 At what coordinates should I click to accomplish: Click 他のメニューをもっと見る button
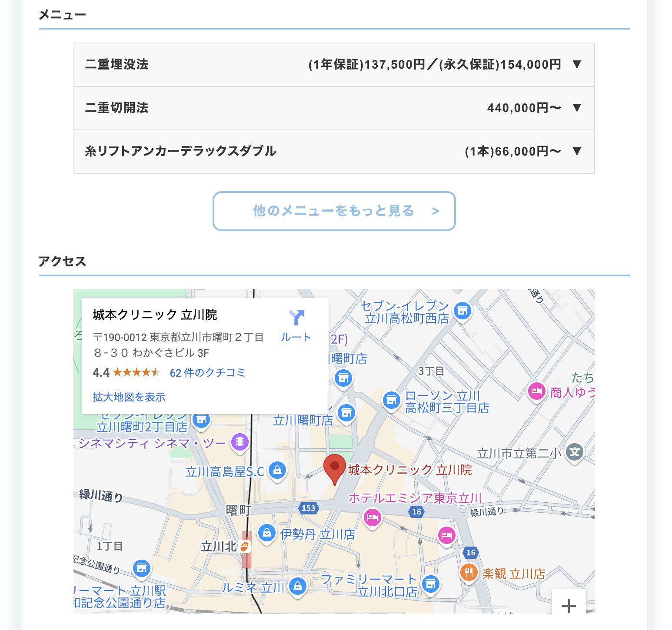tap(334, 211)
